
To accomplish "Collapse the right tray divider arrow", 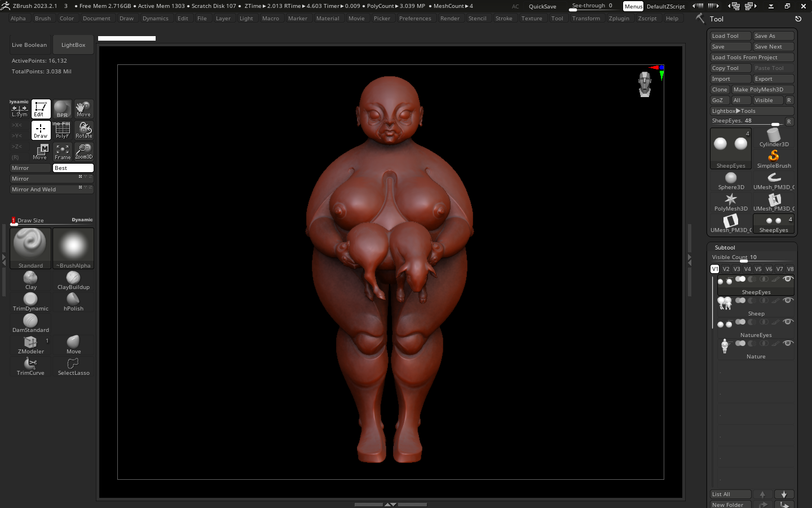I will coord(689,260).
